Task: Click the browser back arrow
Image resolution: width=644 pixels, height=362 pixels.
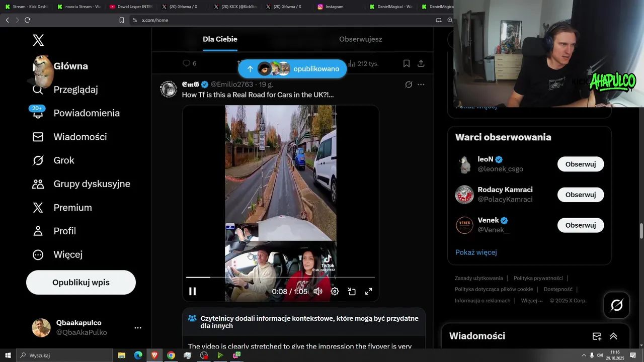Action: click(7, 20)
